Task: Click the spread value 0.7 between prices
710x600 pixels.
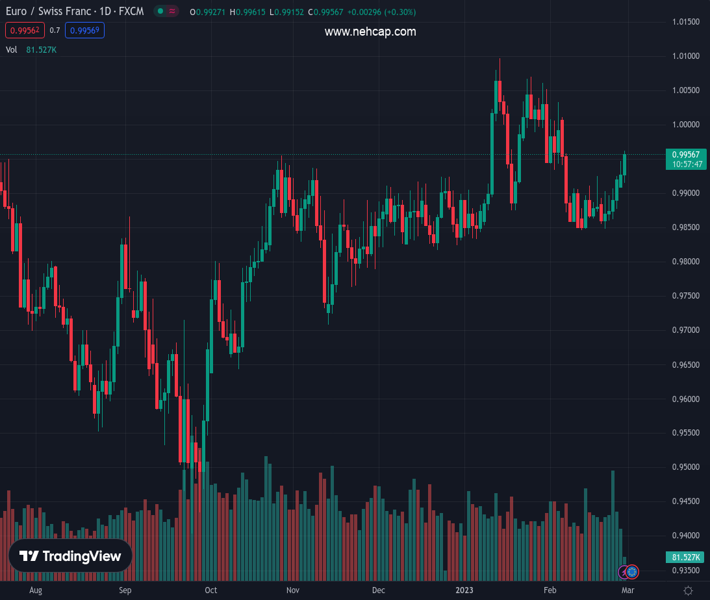Action: pos(55,31)
